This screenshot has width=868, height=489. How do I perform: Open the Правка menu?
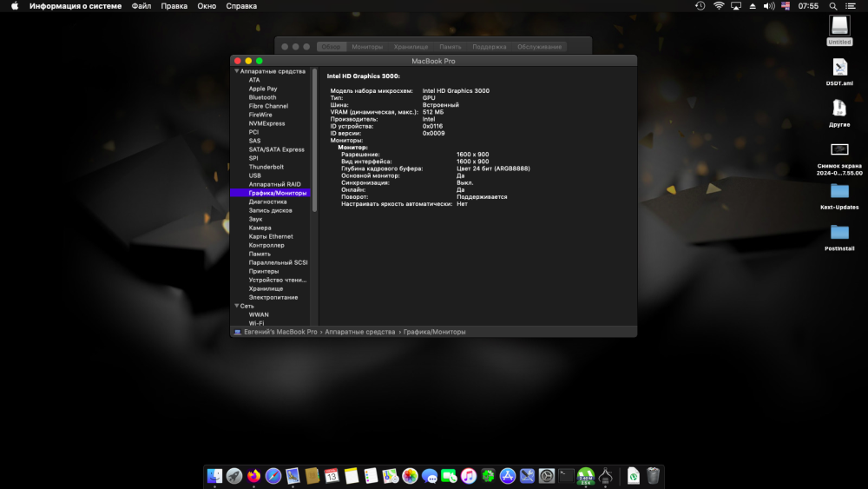[174, 6]
